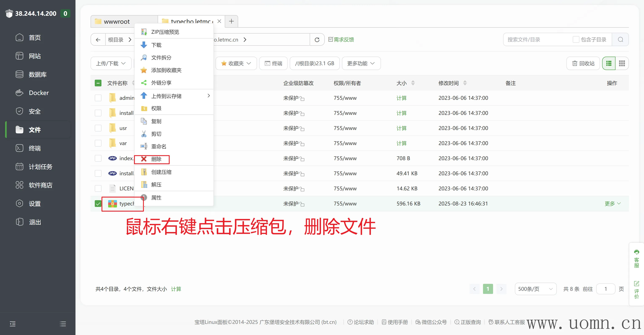This screenshot has width=644, height=335.
Task: Expand the 更多功能 dropdown
Action: tap(361, 64)
